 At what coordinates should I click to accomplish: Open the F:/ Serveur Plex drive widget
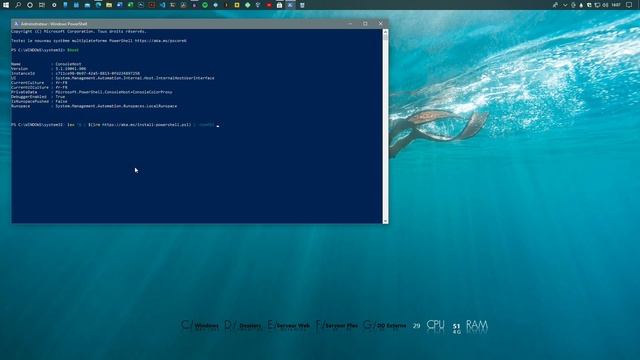click(337, 325)
